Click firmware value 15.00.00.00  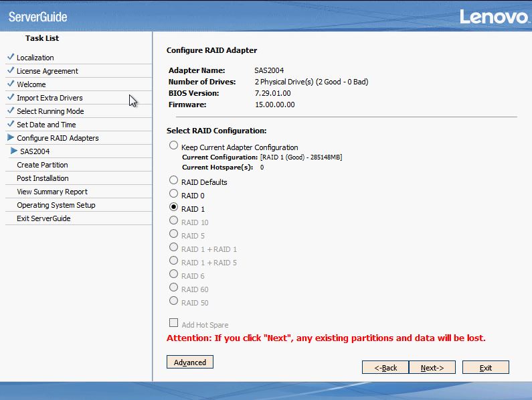click(x=275, y=105)
